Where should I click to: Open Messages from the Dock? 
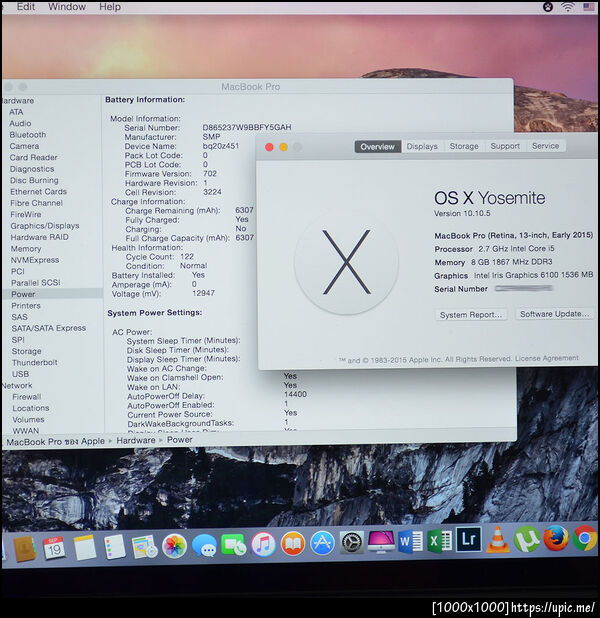(204, 546)
